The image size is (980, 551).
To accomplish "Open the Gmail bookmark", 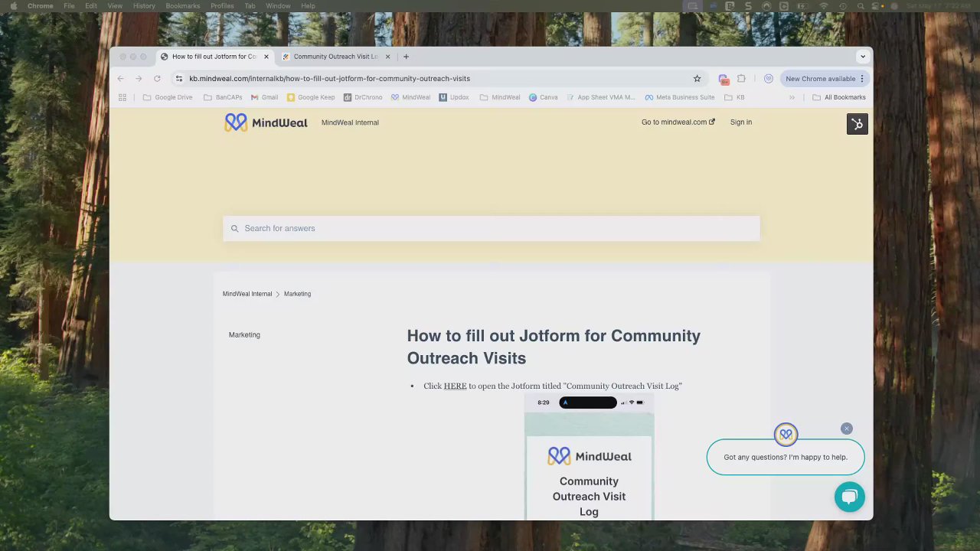I will tap(264, 97).
